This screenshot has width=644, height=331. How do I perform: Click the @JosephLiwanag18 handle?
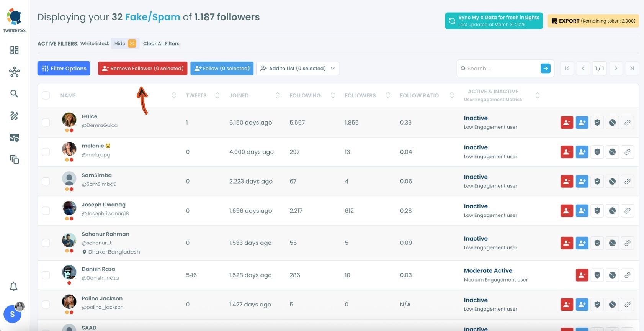click(x=105, y=213)
